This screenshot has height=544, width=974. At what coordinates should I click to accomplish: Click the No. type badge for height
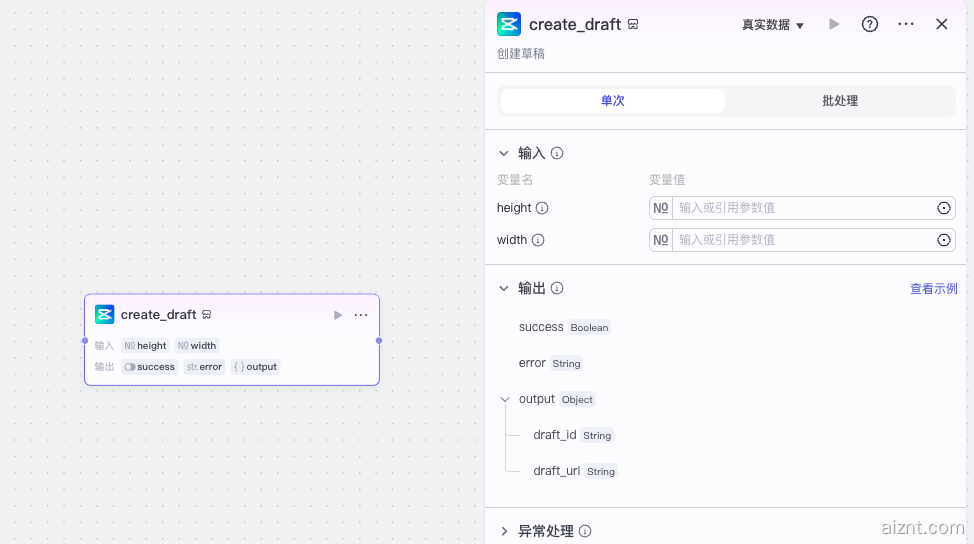pyautogui.click(x=661, y=208)
